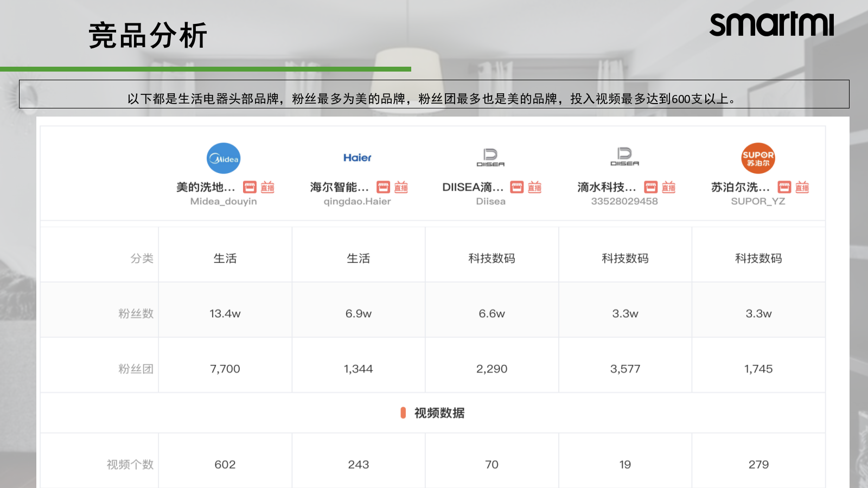
Task: Click the shop icon next to 滴水科技
Action: pyautogui.click(x=650, y=187)
